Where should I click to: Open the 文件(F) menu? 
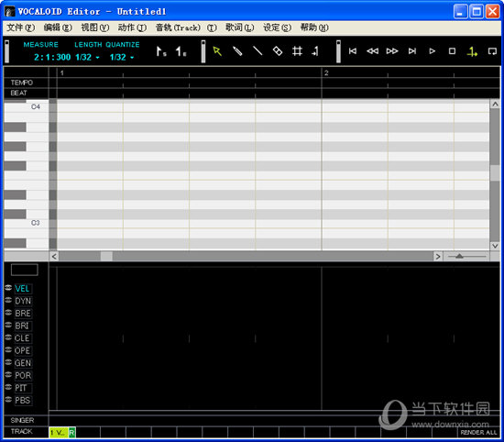click(21, 28)
